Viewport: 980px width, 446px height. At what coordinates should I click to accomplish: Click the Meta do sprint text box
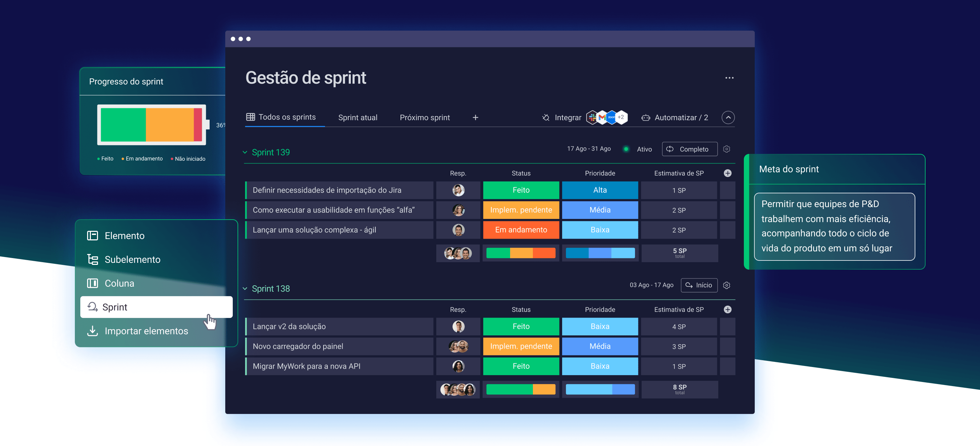pos(834,227)
